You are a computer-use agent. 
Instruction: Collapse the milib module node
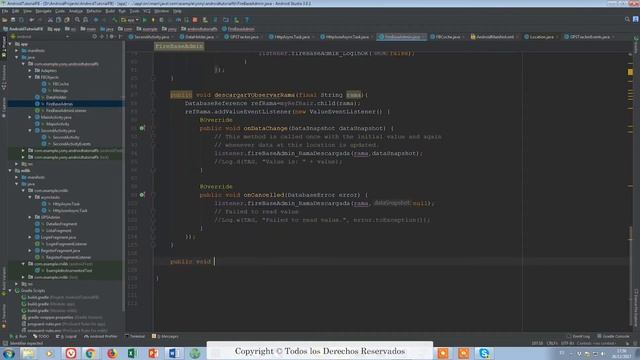coord(10,171)
